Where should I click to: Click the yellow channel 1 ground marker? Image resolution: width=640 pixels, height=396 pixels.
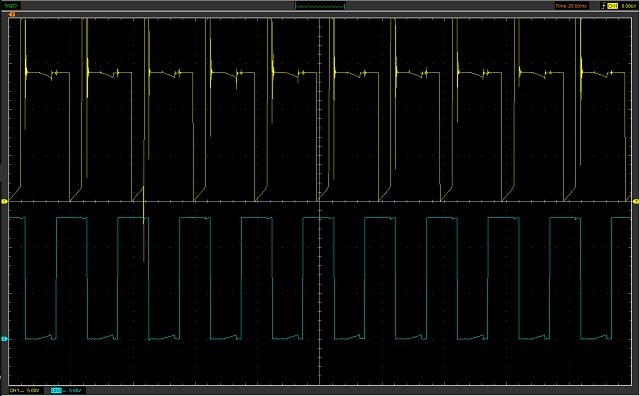4,201
